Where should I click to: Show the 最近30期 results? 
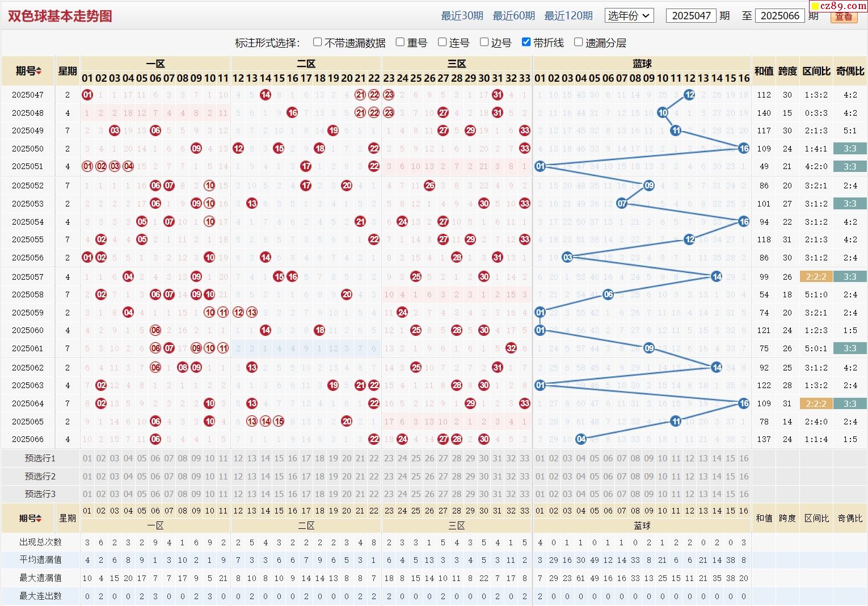[462, 16]
